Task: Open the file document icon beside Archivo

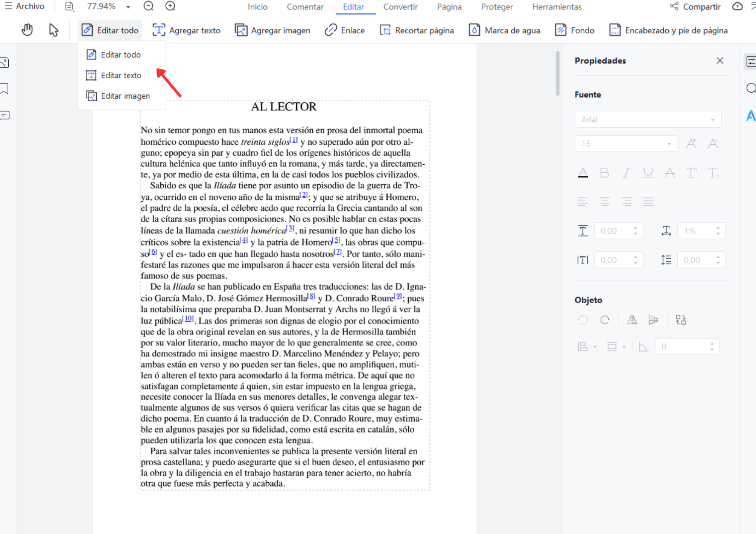Action: pyautogui.click(x=69, y=6)
